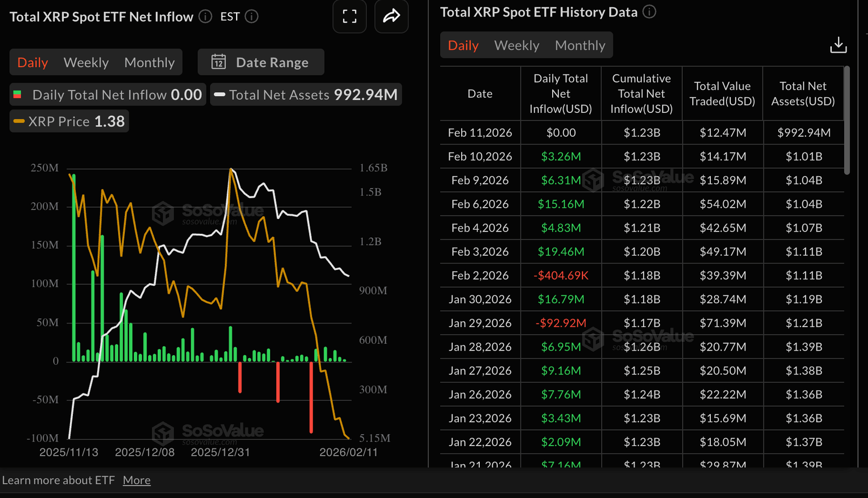
Task: Open the Date Range picker
Action: coord(261,62)
